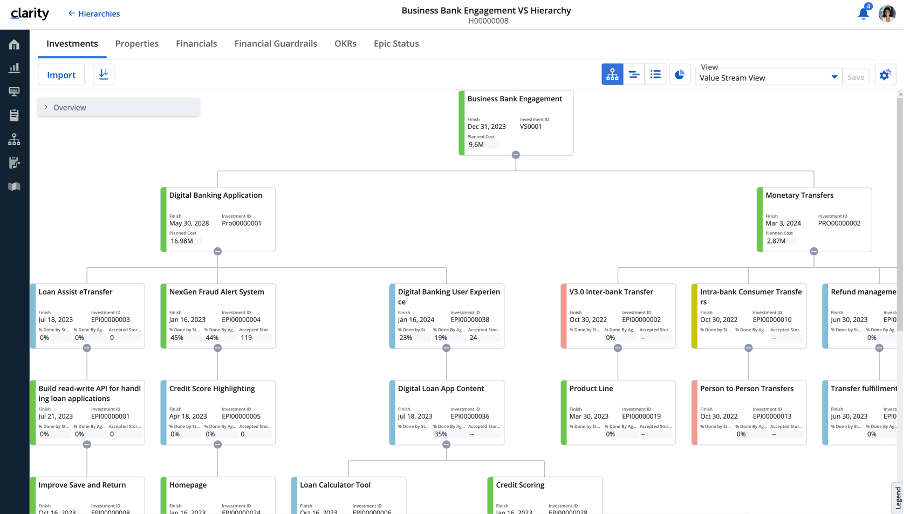Image resolution: width=904 pixels, height=514 pixels.
Task: Click investment ID VS0001
Action: (530, 126)
